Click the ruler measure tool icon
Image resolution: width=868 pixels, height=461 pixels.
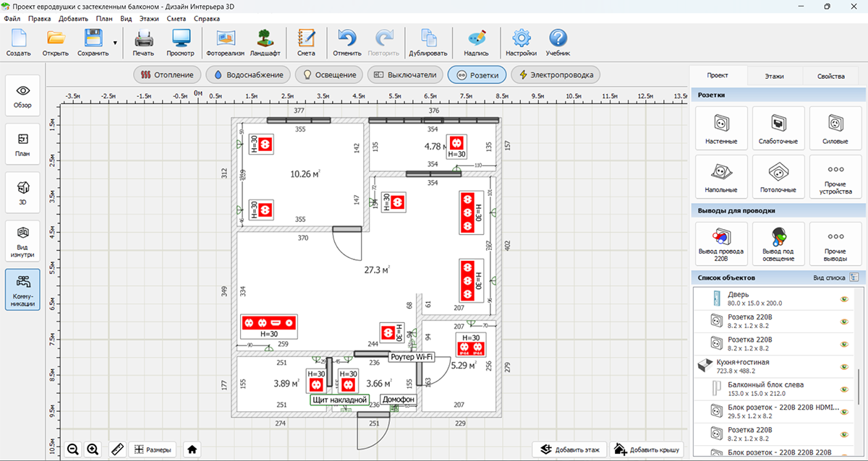tap(117, 449)
